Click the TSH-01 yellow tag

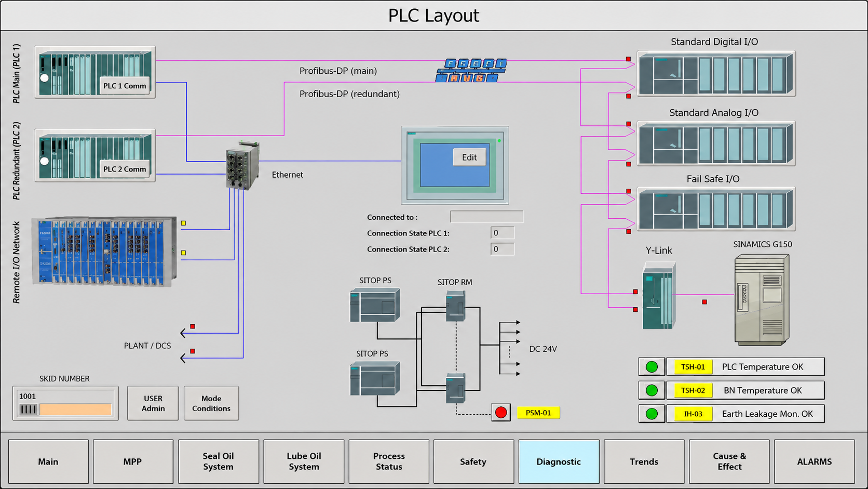(x=693, y=367)
